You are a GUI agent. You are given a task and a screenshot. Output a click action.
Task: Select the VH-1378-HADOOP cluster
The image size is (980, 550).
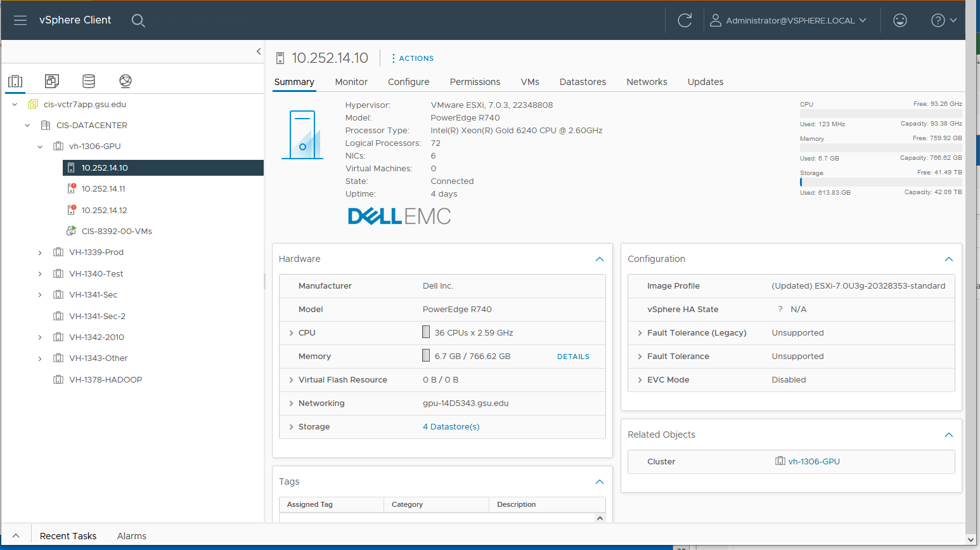pyautogui.click(x=105, y=380)
